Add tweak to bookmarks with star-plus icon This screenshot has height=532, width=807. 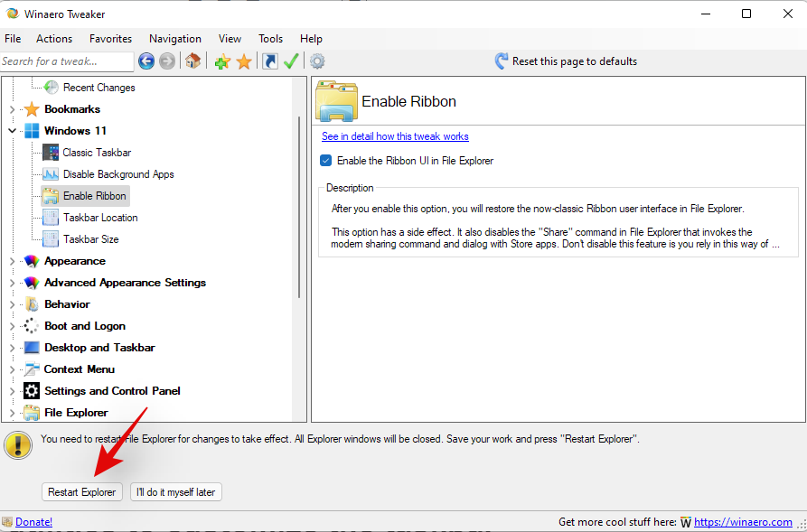[x=222, y=61]
